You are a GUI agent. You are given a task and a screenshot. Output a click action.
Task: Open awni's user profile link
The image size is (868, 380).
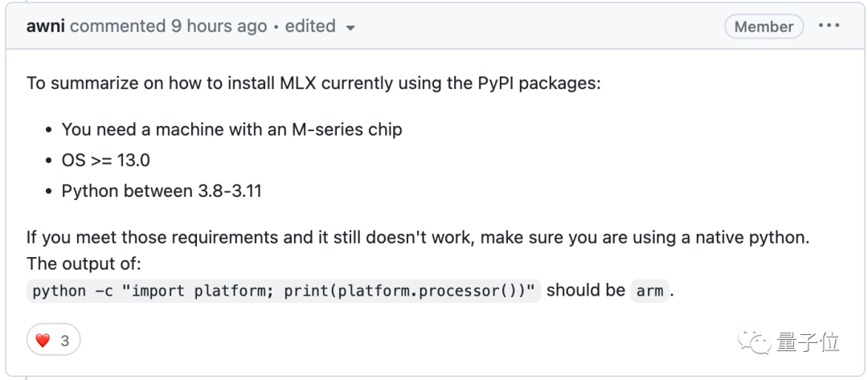pos(46,27)
